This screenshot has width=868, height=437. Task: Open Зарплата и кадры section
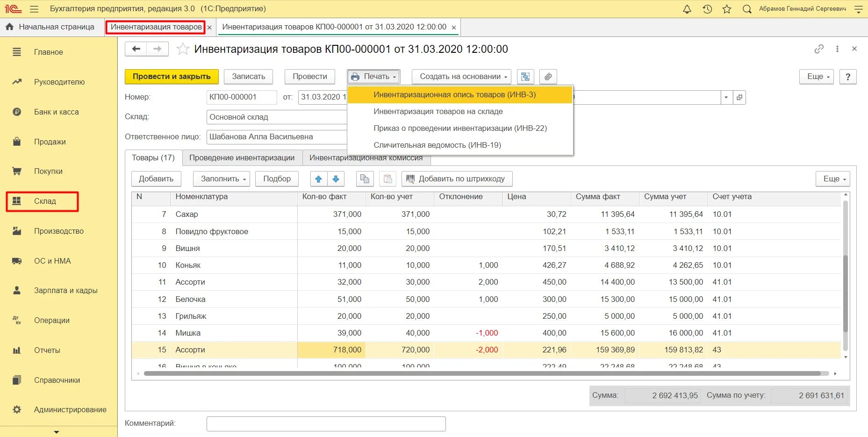(57, 291)
